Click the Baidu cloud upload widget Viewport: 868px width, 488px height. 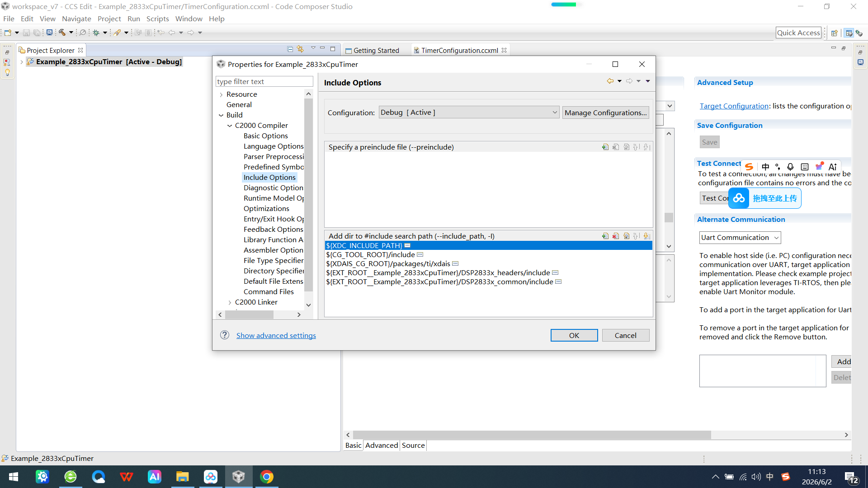click(765, 198)
